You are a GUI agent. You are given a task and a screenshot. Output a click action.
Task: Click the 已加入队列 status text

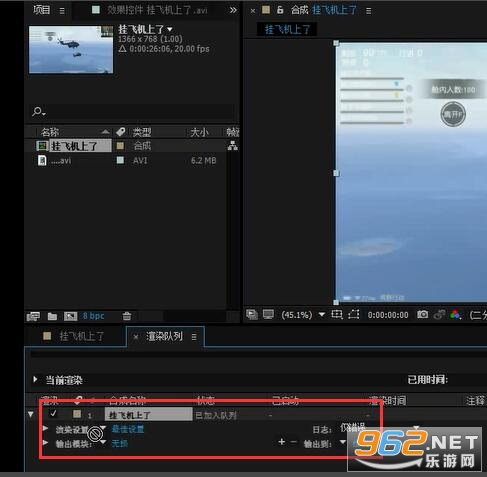pos(216,415)
